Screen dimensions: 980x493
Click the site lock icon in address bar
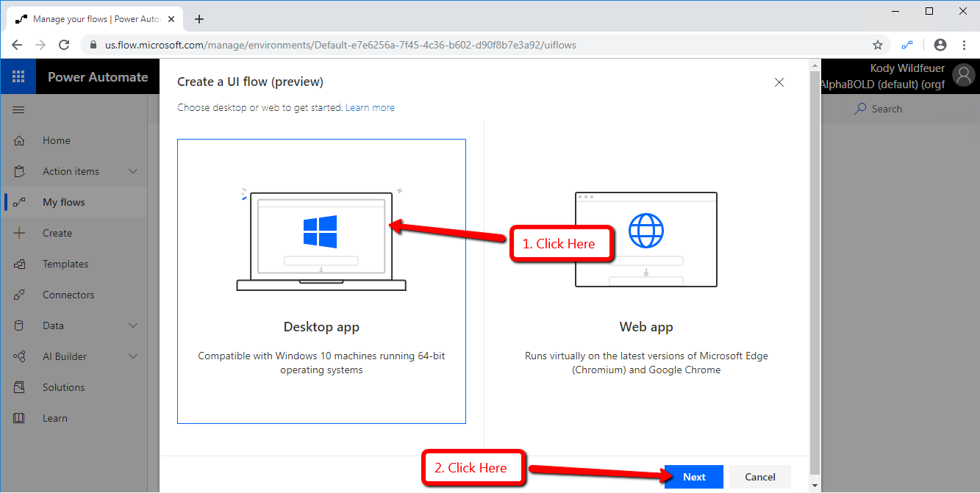tap(93, 45)
